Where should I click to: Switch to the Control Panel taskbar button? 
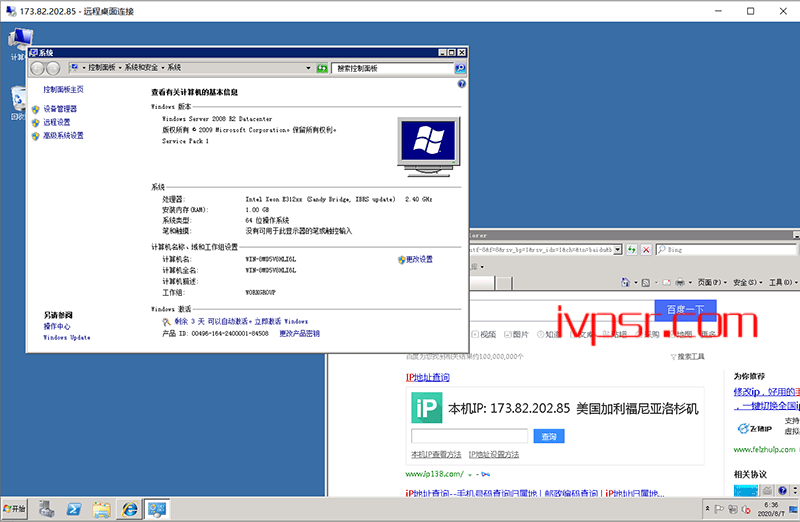point(157,509)
